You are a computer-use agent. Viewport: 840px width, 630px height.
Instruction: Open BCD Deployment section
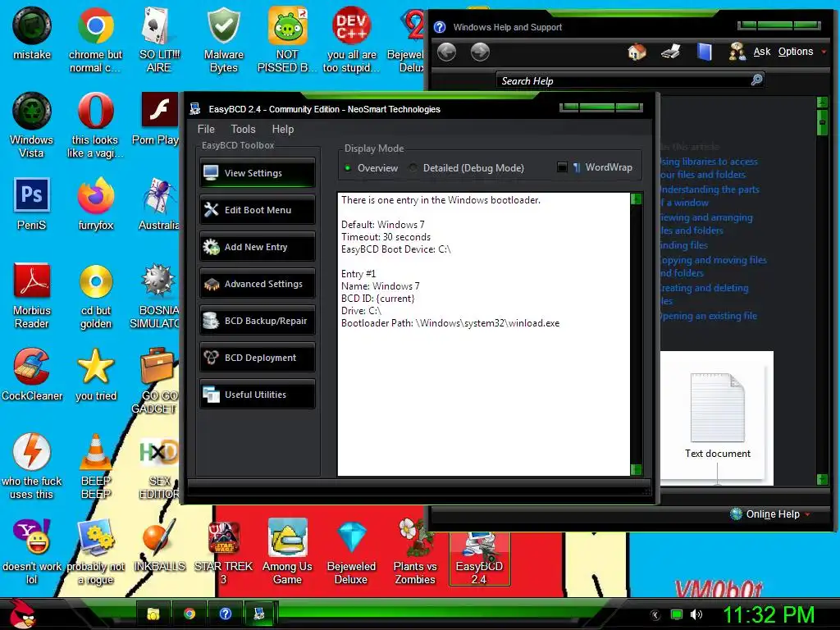tap(257, 358)
